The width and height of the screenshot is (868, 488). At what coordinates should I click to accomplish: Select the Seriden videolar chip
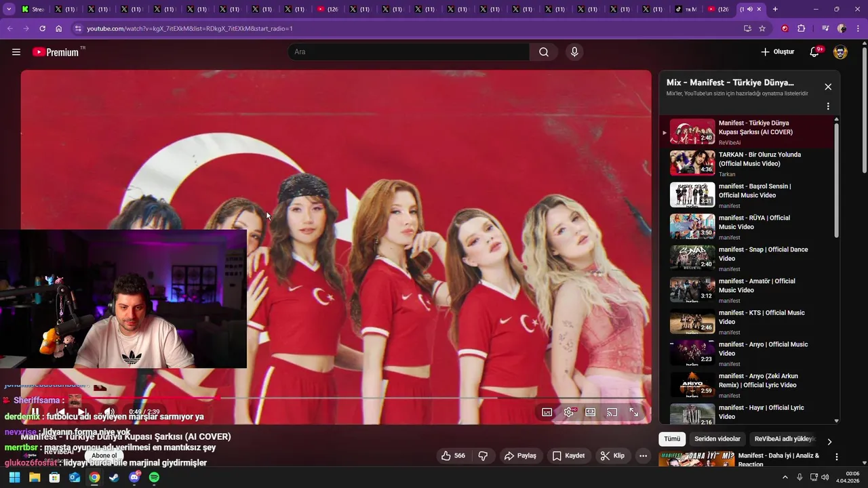[717, 439]
